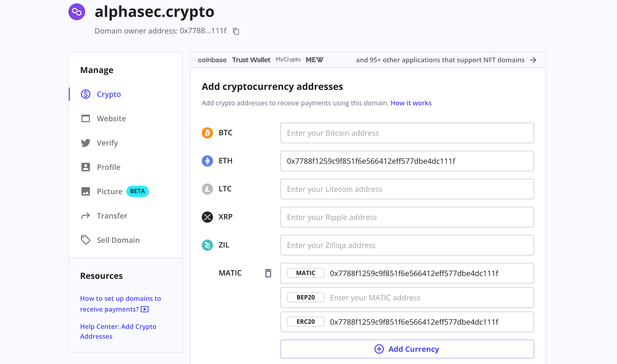Click the Trust Wallet logo
The width and height of the screenshot is (617, 364).
pyautogui.click(x=251, y=60)
